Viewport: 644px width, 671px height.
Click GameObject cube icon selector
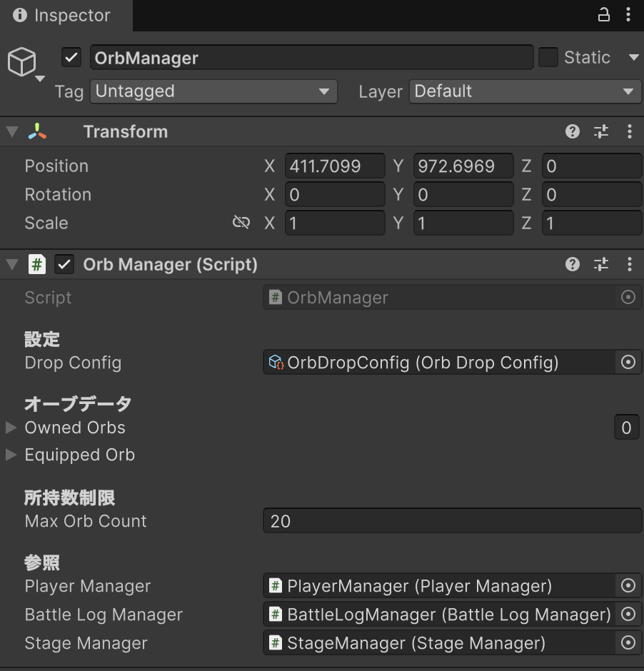(24, 63)
